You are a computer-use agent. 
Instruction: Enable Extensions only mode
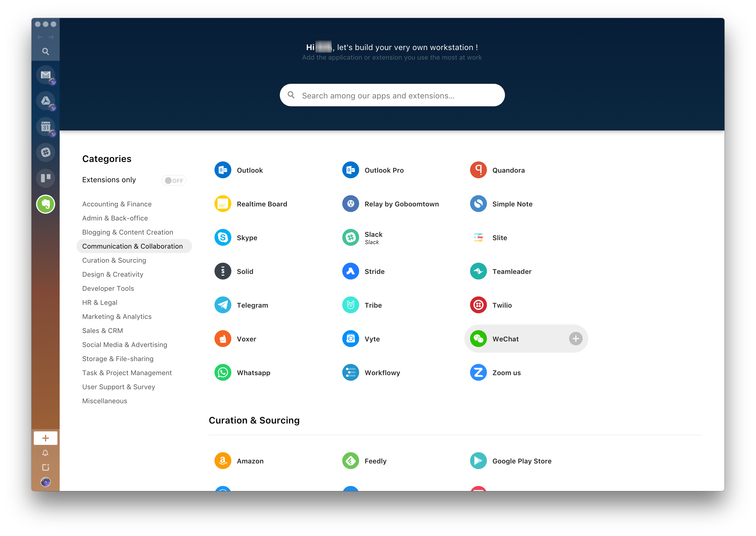173,180
